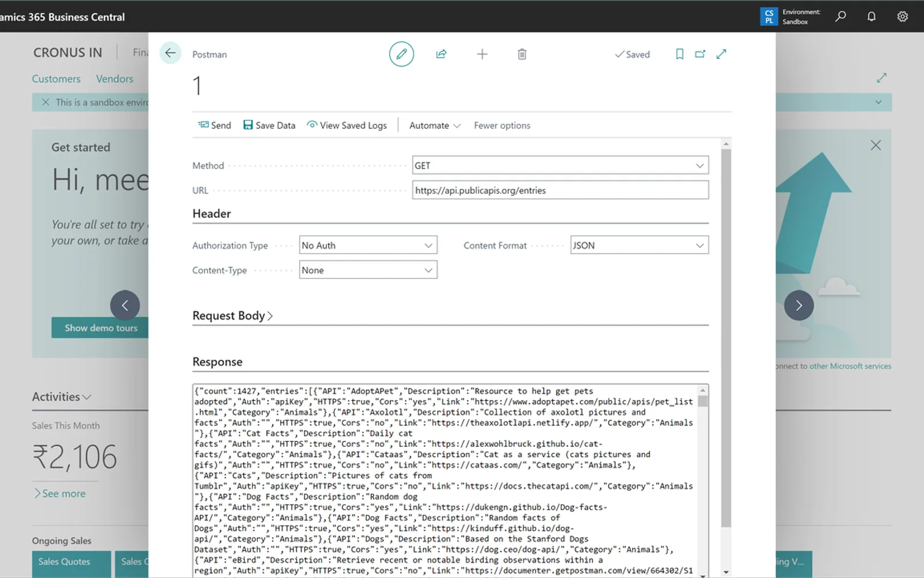Click the CS PL environment badge

(x=769, y=16)
